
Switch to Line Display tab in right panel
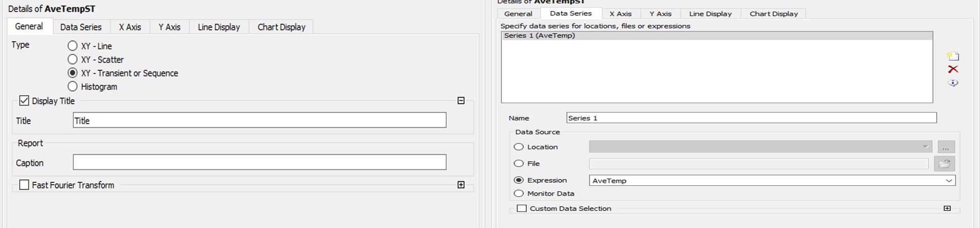coord(710,14)
